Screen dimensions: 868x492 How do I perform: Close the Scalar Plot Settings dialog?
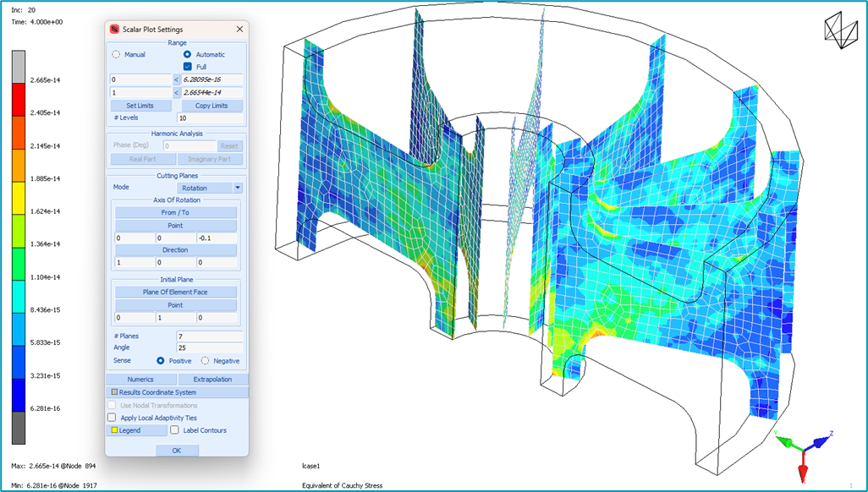coord(239,30)
